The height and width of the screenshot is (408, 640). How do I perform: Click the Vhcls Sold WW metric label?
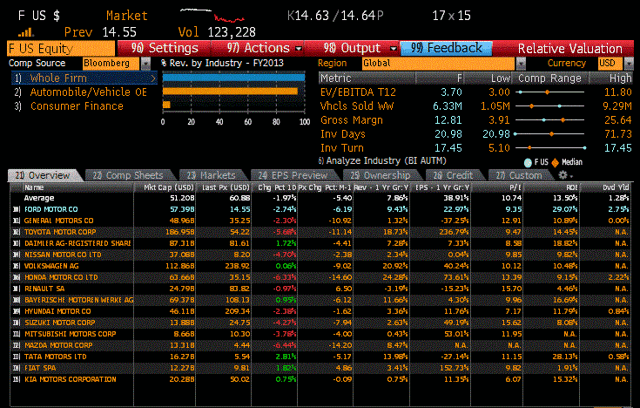click(x=357, y=106)
